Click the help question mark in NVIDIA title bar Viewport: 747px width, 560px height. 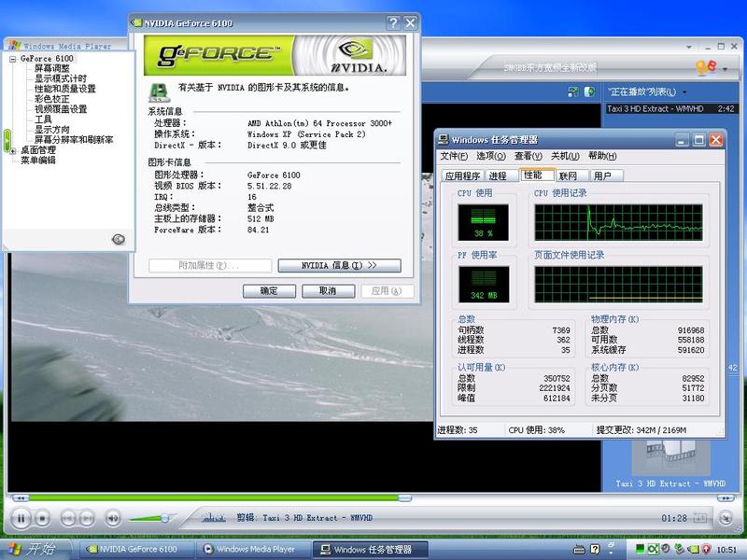(x=393, y=22)
